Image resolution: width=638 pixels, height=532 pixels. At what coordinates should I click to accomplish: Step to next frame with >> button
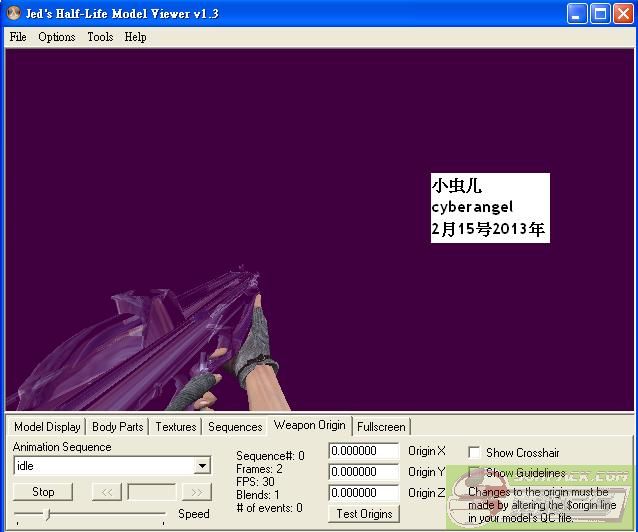(197, 492)
